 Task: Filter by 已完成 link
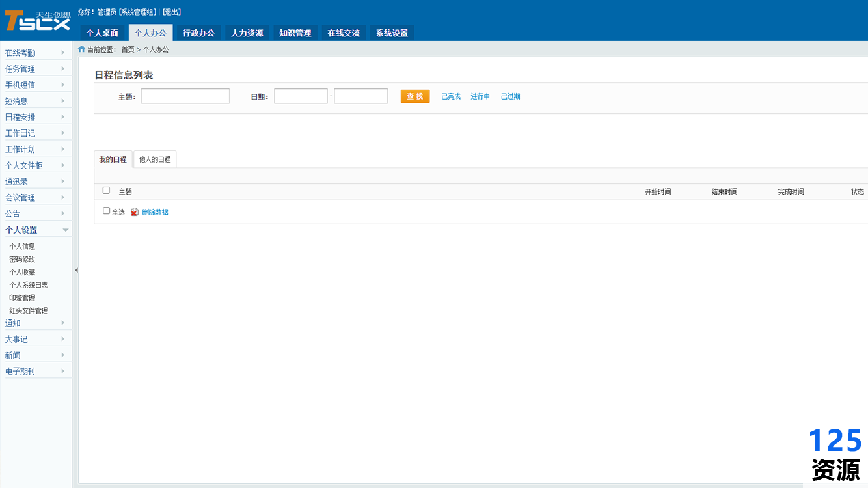coord(451,96)
